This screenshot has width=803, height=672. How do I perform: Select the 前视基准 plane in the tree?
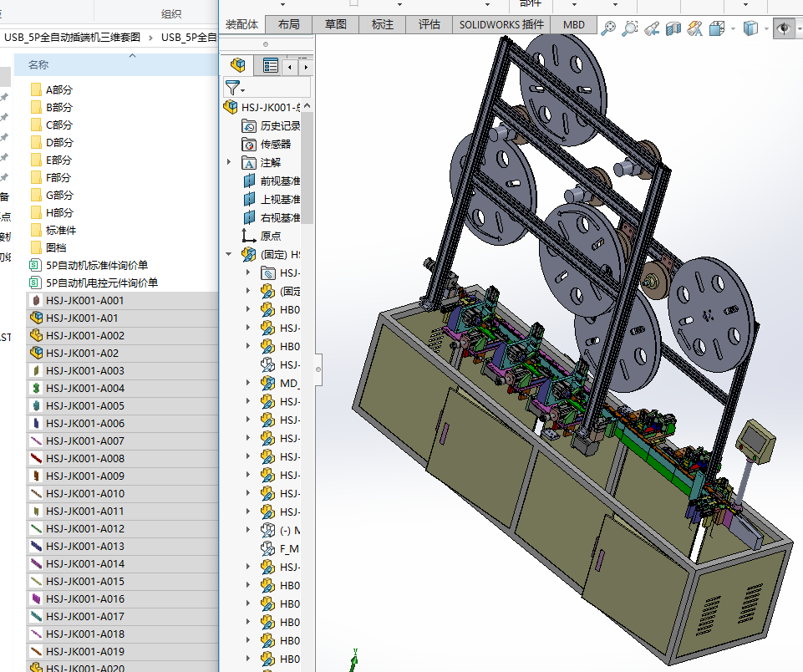[x=280, y=181]
